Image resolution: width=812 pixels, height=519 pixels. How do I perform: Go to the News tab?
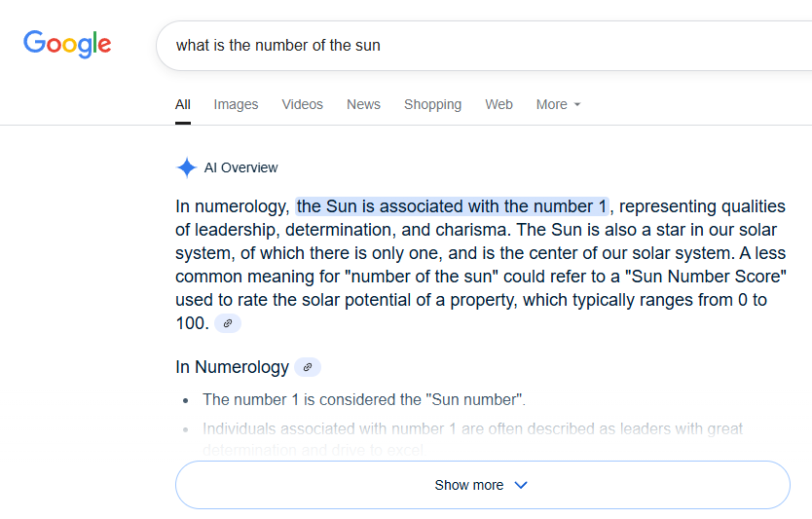(x=363, y=104)
